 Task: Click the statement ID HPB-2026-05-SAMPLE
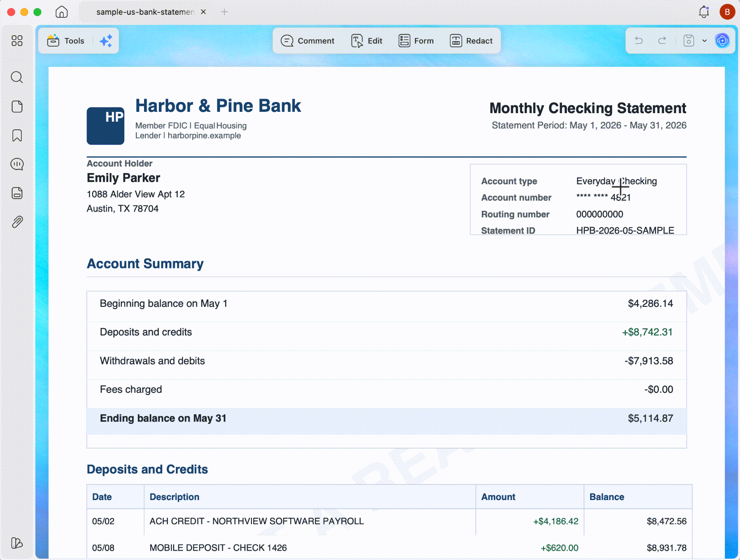tap(625, 230)
